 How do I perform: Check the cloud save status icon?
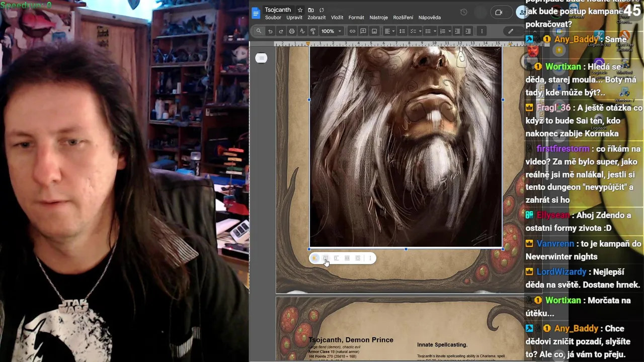[x=321, y=10]
